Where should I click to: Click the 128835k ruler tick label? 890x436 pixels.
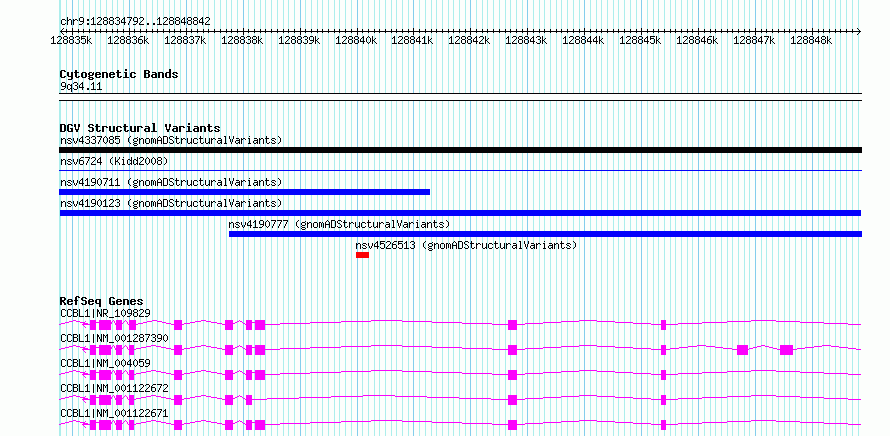72,40
